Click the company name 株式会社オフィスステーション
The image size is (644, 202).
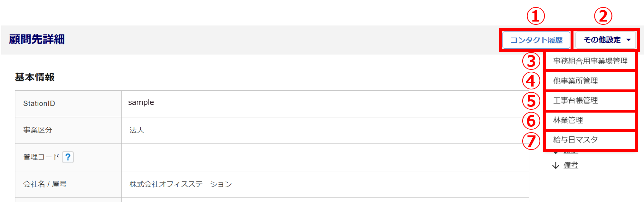tap(181, 184)
